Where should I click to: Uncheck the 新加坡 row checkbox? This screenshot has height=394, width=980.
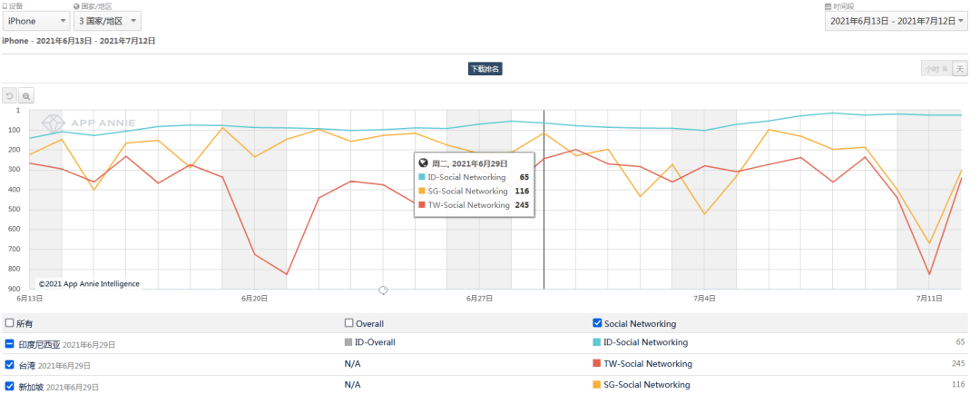pos(9,386)
